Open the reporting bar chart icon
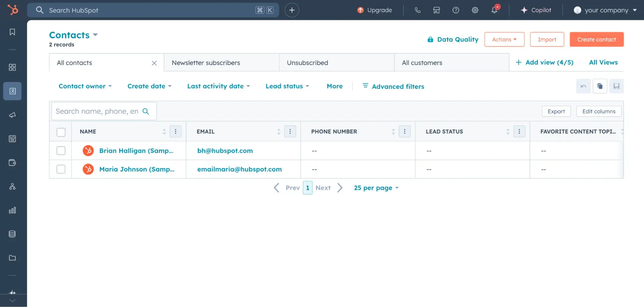 point(12,210)
